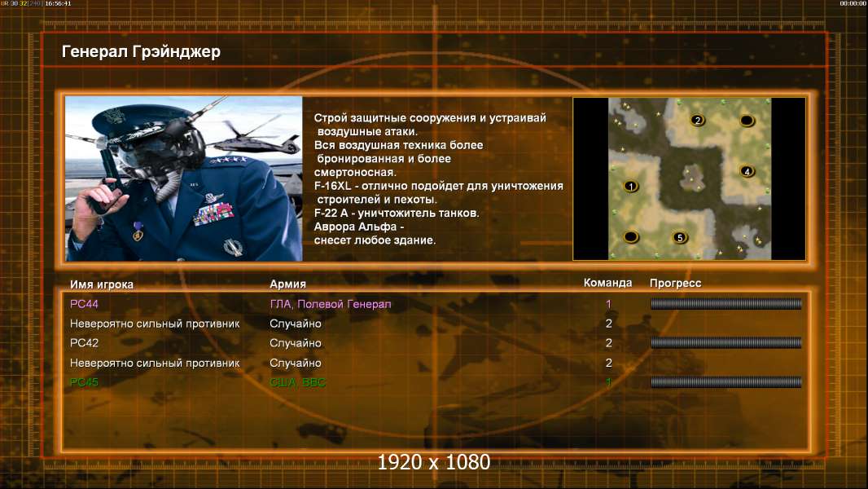Select player name PC42
Image resolution: width=868 pixels, height=489 pixels.
click(x=84, y=343)
